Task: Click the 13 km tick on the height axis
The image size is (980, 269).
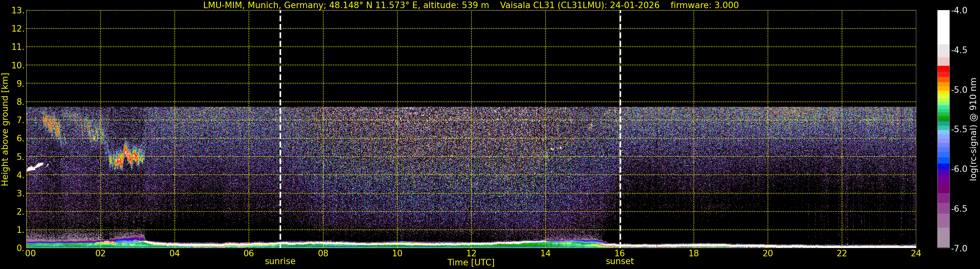Action: point(18,10)
